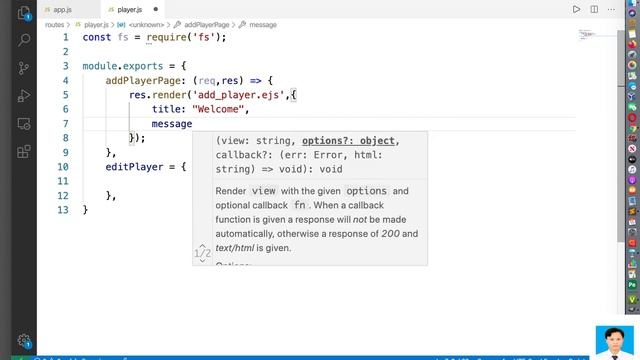Click the 1/2 signature counter
Screen dimensions: 640x360
pos(202,253)
